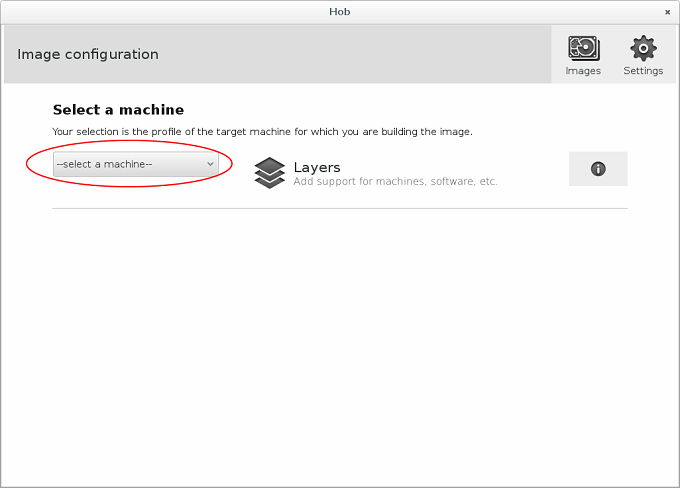Expand the machine list via the chevron arrow
This screenshot has height=488, width=680.
pyautogui.click(x=210, y=164)
